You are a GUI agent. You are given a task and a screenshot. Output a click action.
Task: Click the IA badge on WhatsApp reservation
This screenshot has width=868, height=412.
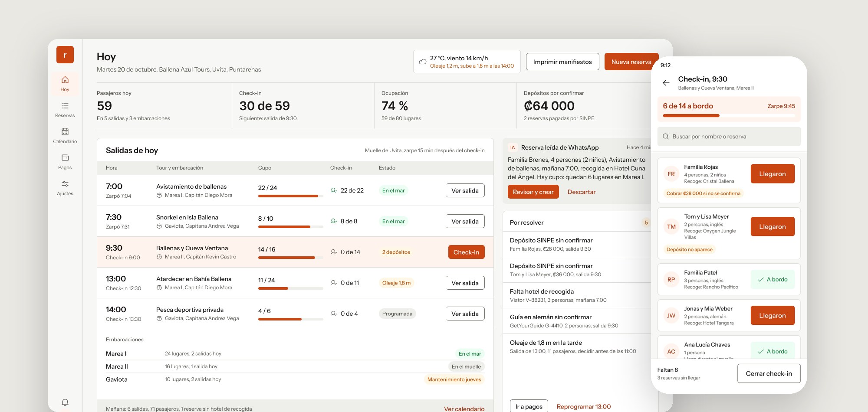(x=513, y=147)
